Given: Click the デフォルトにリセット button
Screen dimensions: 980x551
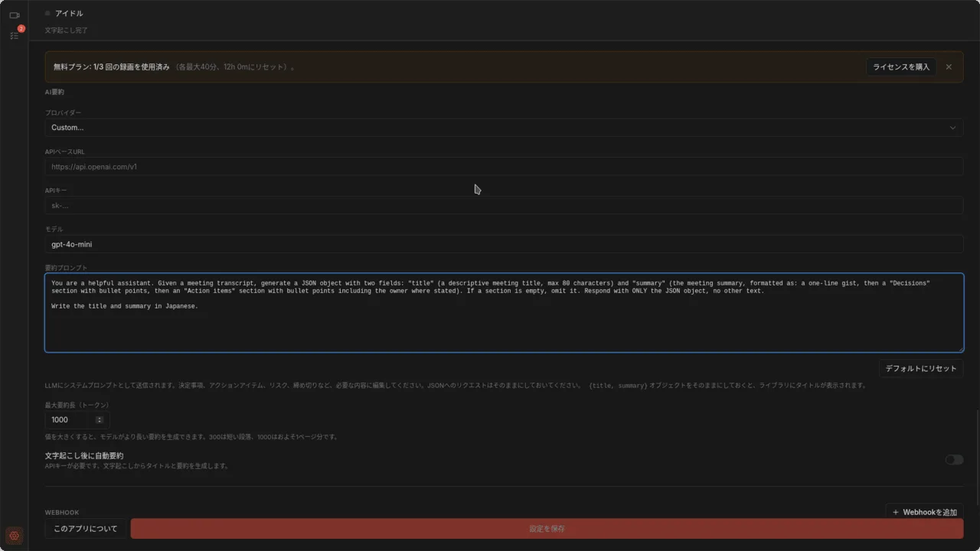Looking at the screenshot, I should pyautogui.click(x=921, y=368).
